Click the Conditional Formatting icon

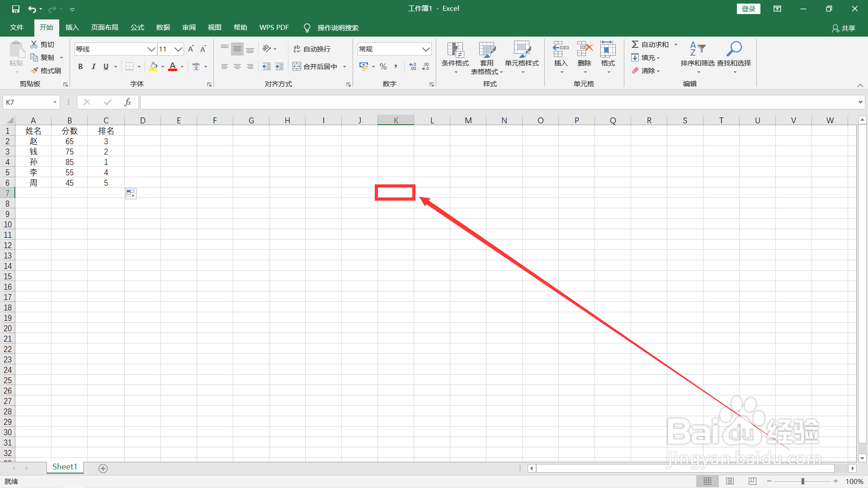(x=455, y=50)
